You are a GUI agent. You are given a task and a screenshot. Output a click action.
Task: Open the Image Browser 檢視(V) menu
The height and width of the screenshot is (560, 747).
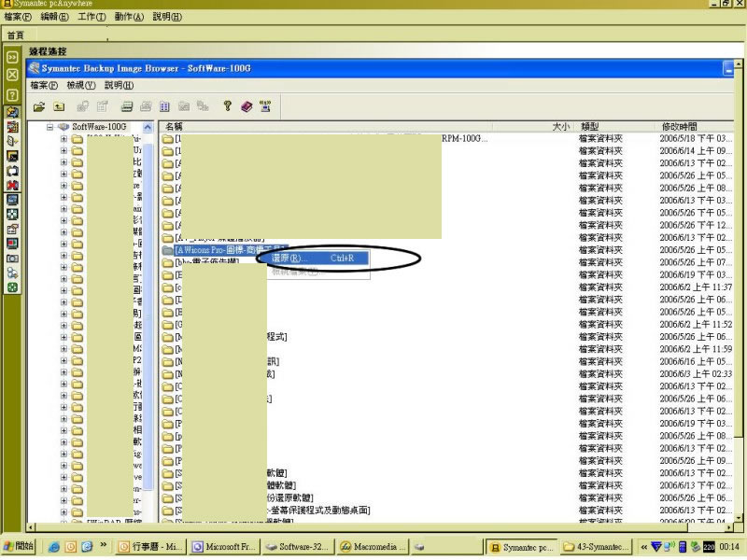[80, 85]
